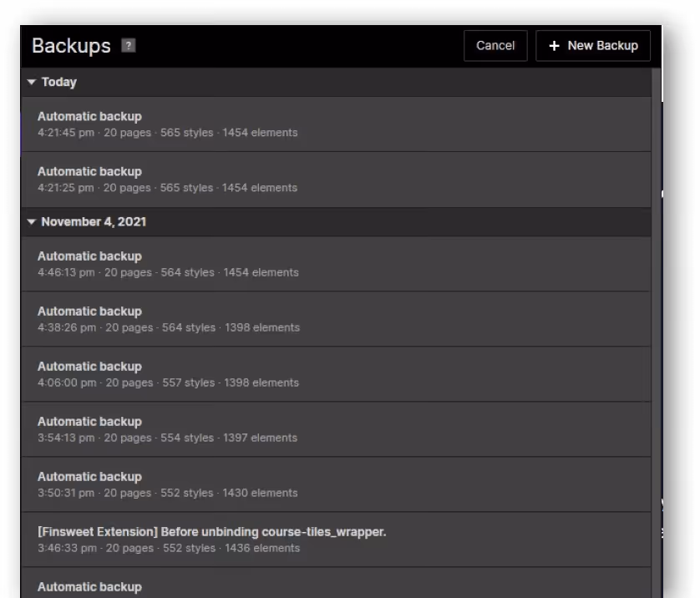
Task: Create a New Backup
Action: pos(593,46)
